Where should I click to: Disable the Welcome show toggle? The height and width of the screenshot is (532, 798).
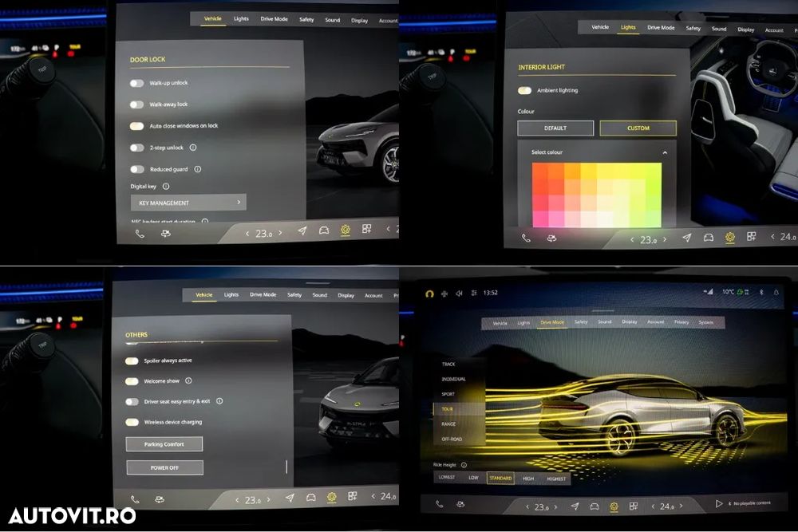[132, 381]
